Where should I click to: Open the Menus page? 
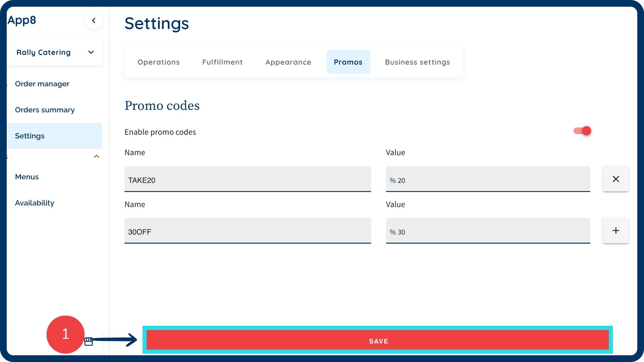(27, 177)
